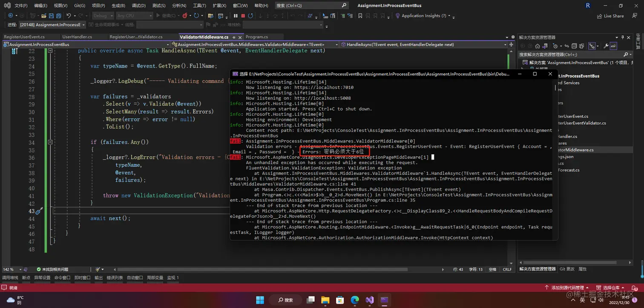Open the Debug configuration dropdown

[x=103, y=16]
